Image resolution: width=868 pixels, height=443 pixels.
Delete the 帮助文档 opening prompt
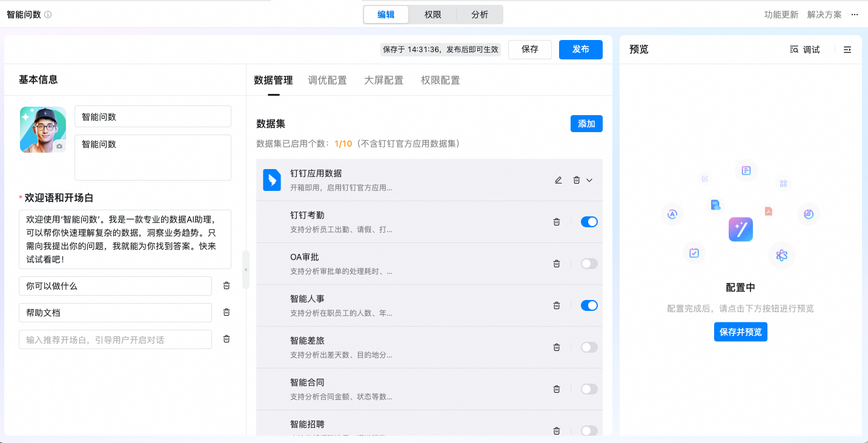click(x=227, y=312)
